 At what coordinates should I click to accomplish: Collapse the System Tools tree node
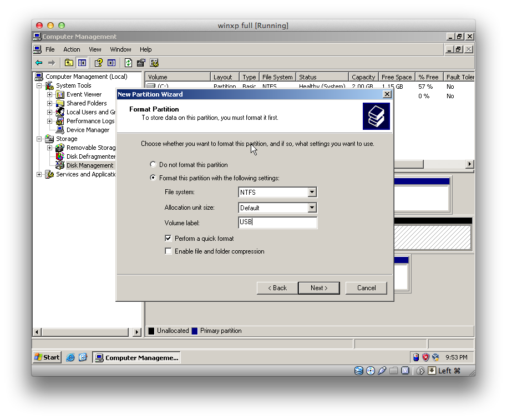[39, 85]
